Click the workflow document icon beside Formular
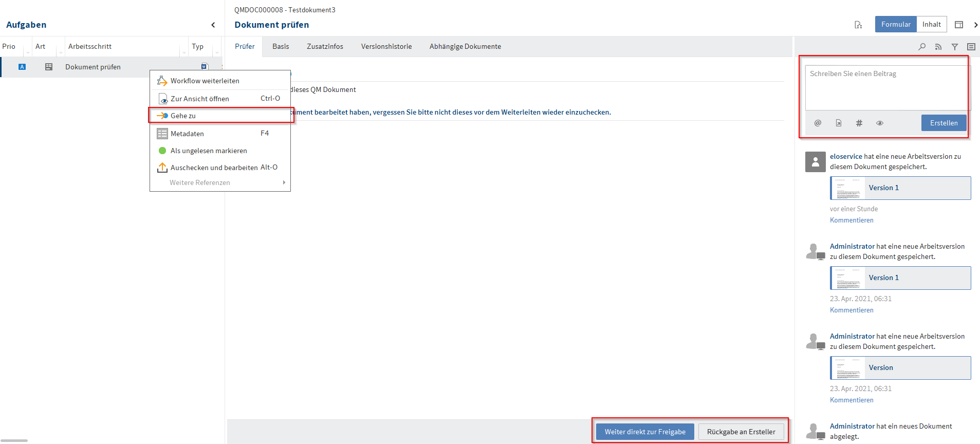Viewport: 980px width, 444px height. (x=858, y=25)
